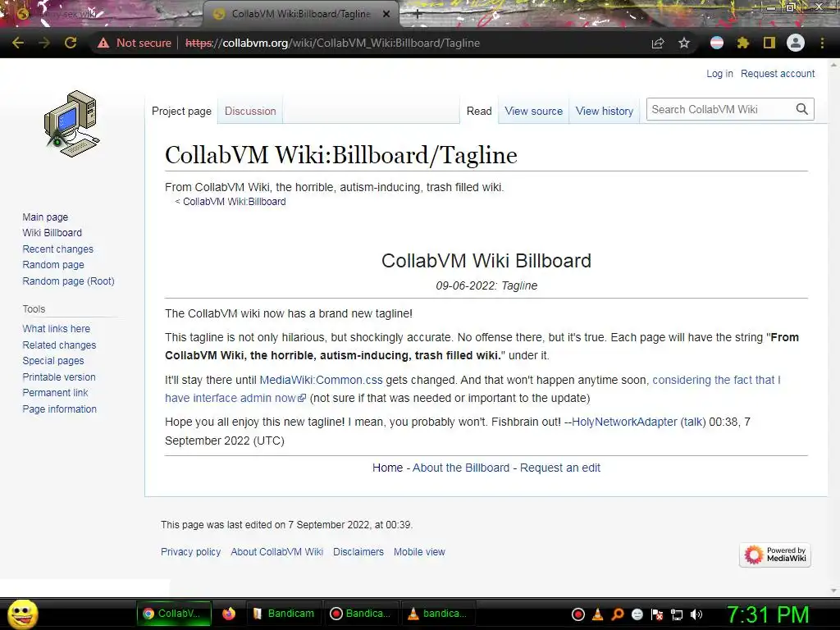
Task: Open the Firefox taskbar icon
Action: point(229,614)
